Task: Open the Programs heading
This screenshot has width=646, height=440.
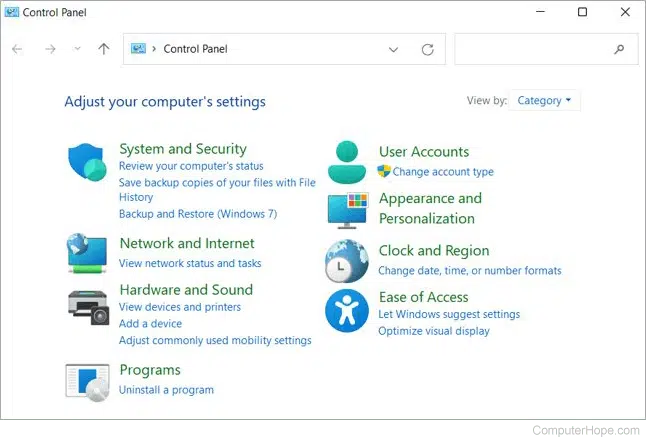Action: tap(150, 370)
